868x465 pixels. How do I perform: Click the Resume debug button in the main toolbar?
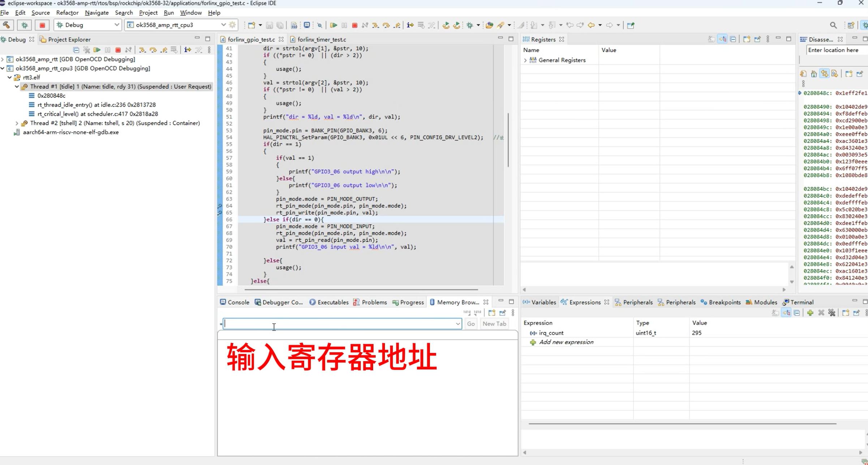click(x=334, y=25)
